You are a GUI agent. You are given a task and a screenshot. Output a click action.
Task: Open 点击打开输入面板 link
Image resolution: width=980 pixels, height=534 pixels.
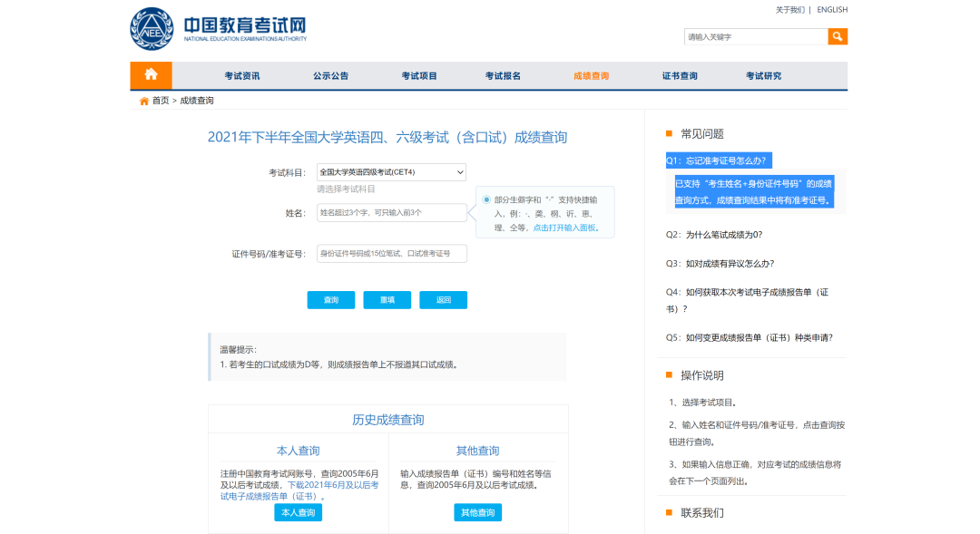click(565, 228)
